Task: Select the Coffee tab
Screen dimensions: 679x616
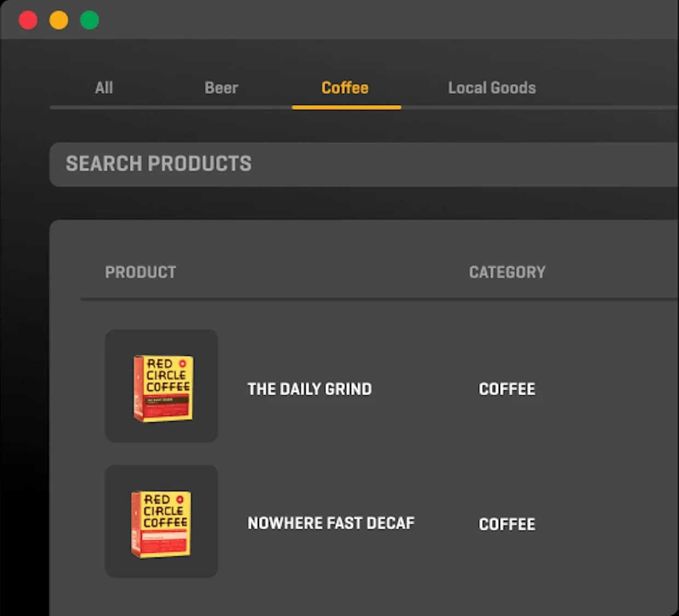Action: coord(345,88)
